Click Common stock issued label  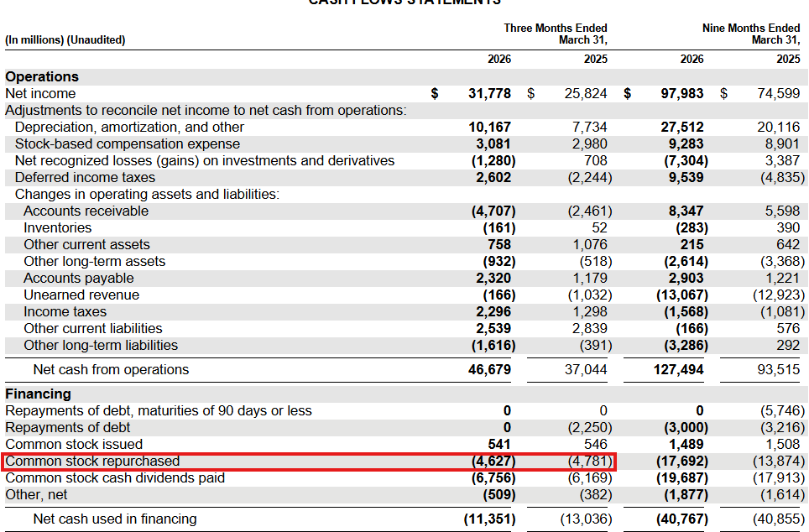coord(74,444)
